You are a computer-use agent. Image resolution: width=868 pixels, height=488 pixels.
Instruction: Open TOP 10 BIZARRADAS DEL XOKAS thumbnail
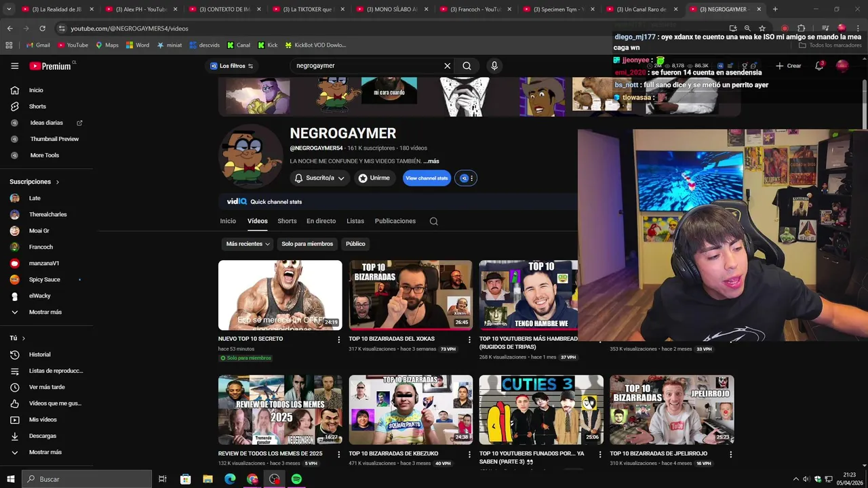(410, 295)
